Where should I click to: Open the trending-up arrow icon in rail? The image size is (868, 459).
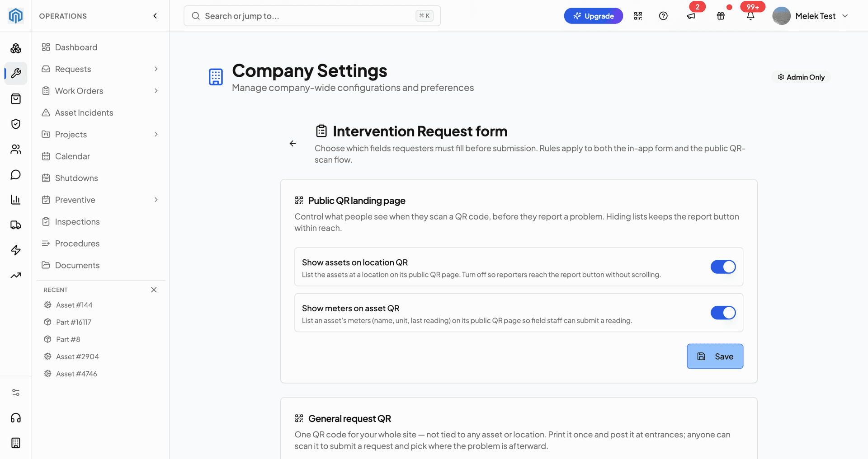16,276
